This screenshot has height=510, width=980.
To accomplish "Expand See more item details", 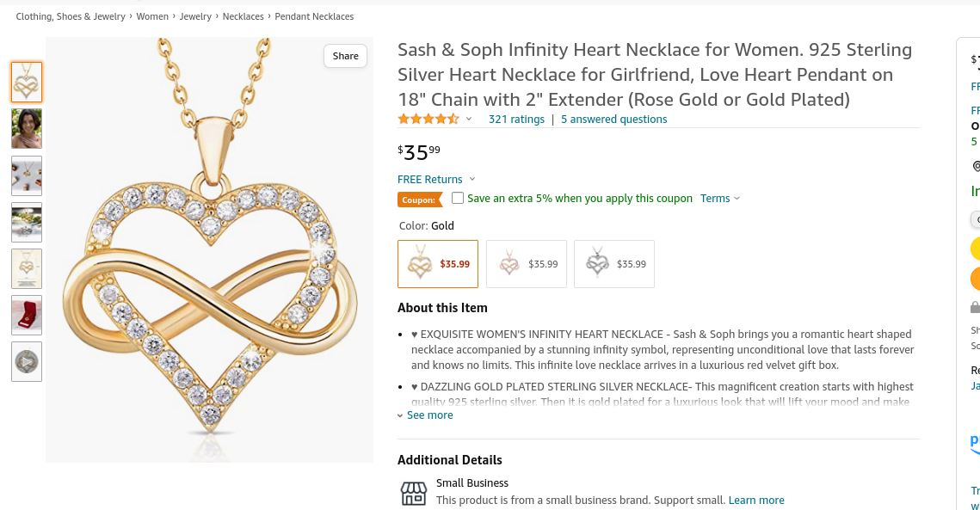I will (x=425, y=415).
